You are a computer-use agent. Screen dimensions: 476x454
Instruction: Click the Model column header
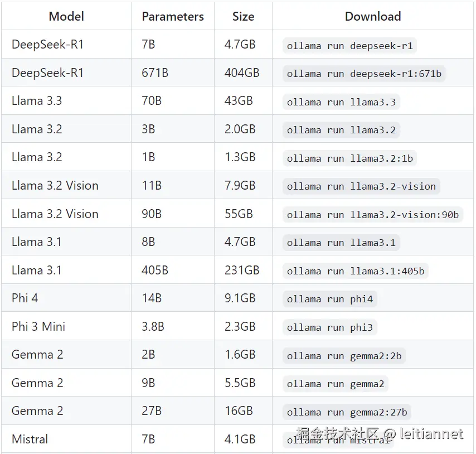tap(67, 16)
